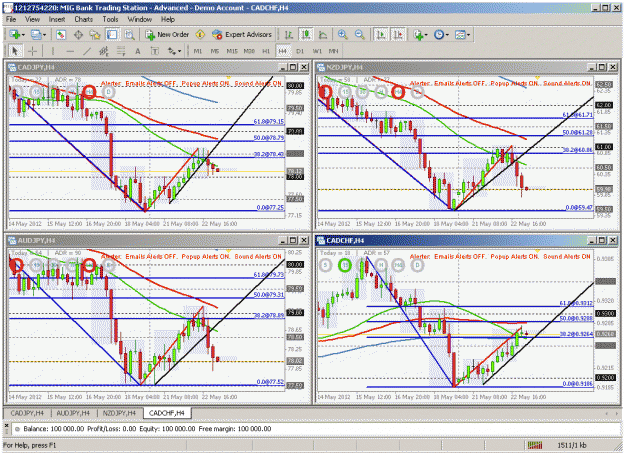Select the CADCHF,H4 chart tab
Image resolution: width=625 pixels, height=453 pixels.
pos(167,413)
